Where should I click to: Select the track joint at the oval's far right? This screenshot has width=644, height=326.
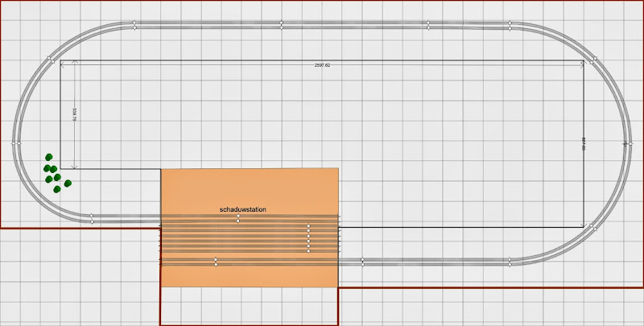coord(628,144)
